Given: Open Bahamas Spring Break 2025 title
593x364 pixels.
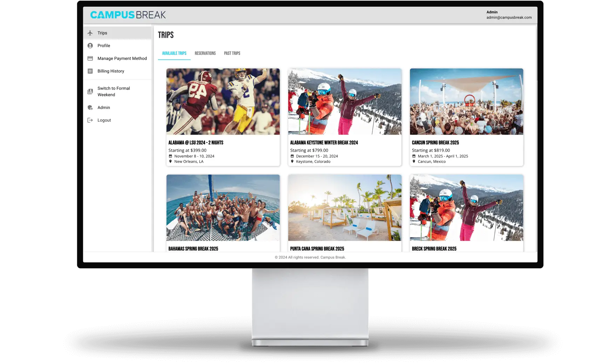Looking at the screenshot, I should coord(193,249).
